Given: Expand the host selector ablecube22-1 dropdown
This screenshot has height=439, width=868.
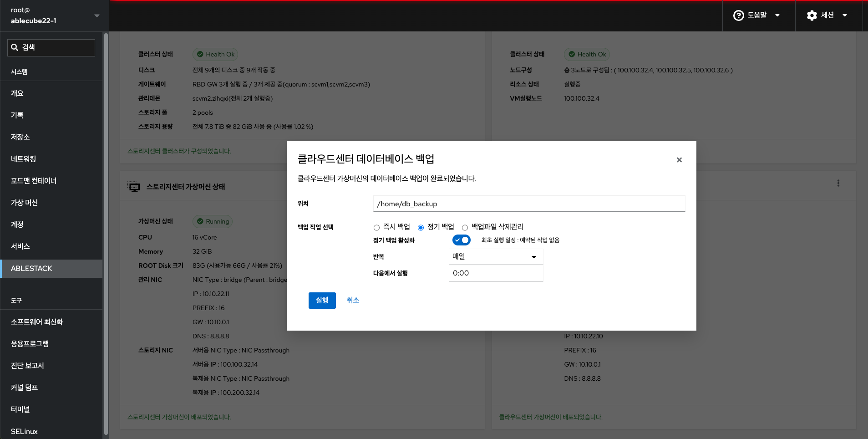Looking at the screenshot, I should click(x=96, y=15).
